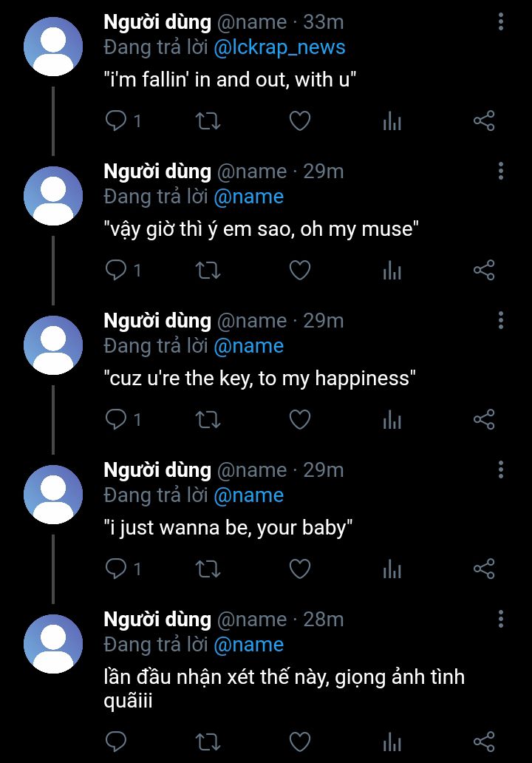
Task: View analytics of "cuz u're the key" tweet
Action: point(392,419)
